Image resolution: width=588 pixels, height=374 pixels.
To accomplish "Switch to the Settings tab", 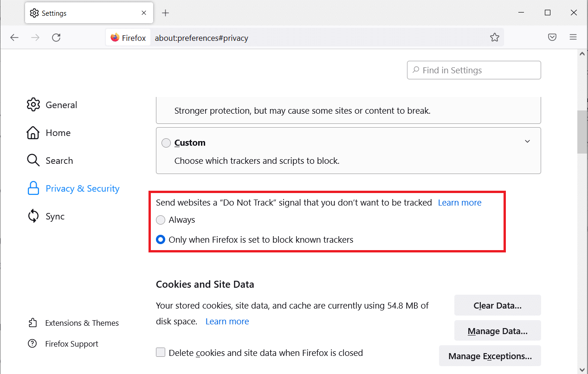I will click(90, 13).
